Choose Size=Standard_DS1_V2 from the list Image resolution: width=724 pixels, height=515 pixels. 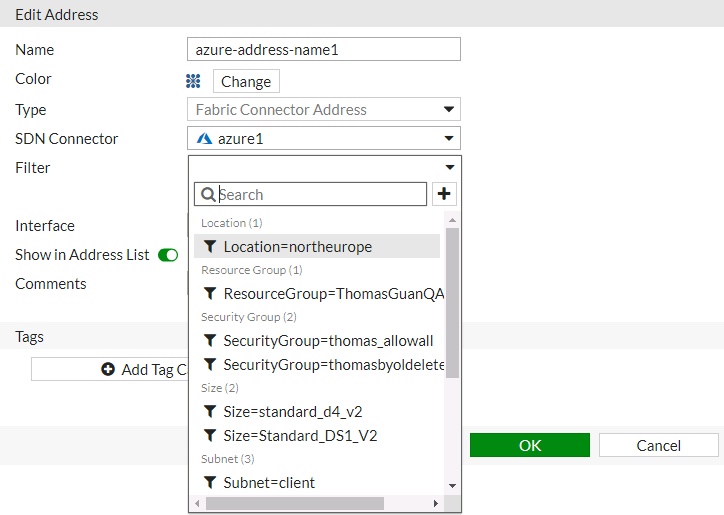(x=300, y=436)
